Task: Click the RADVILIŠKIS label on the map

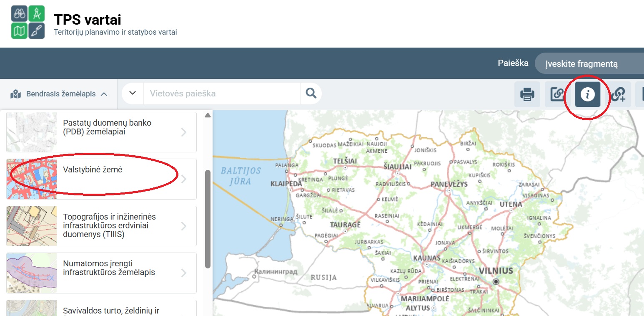Action: [391, 184]
